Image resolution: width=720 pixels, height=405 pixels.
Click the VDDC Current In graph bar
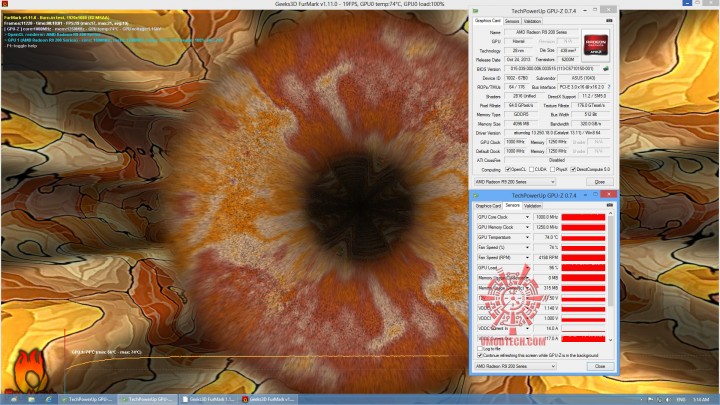(x=583, y=328)
